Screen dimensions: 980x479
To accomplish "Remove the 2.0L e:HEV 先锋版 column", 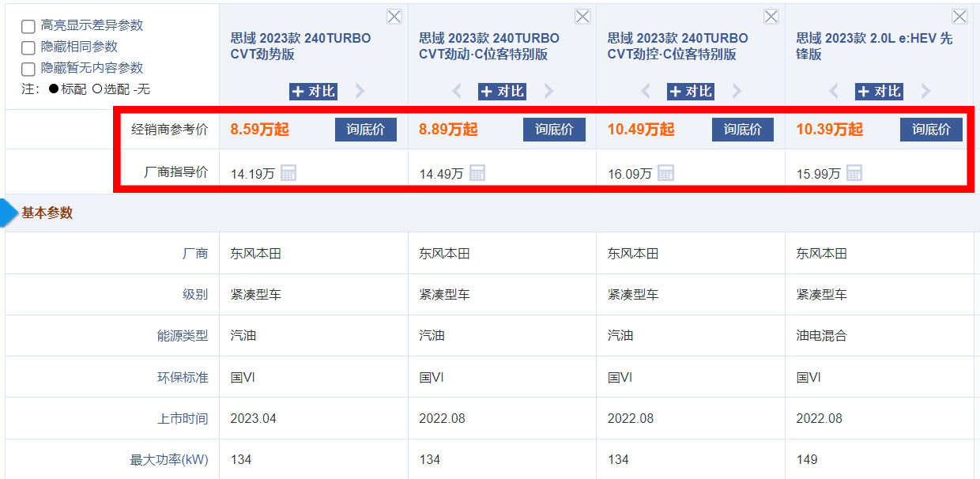I will pos(959,17).
